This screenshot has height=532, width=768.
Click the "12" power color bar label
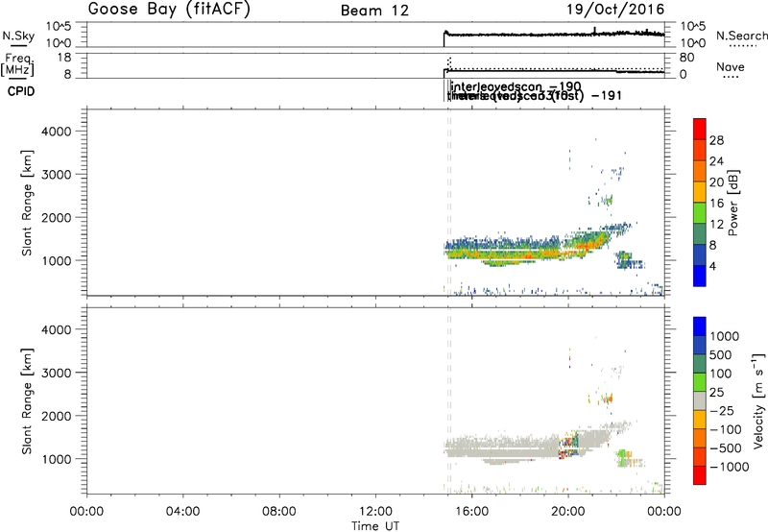point(716,225)
